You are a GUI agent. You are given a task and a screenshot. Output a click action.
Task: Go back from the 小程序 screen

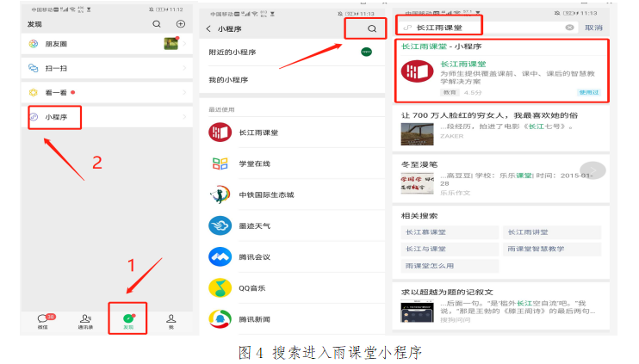(208, 29)
